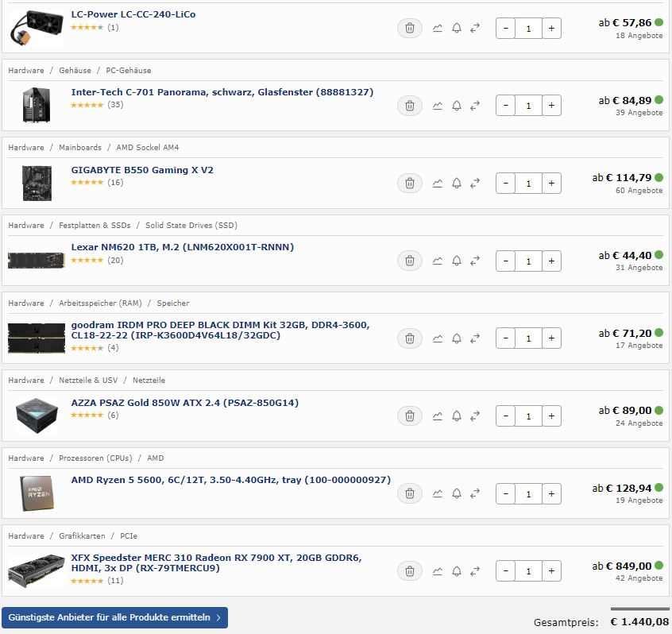Go to Netzteile & USV breadcrumb category
The width and height of the screenshot is (672, 634).
[88, 381]
